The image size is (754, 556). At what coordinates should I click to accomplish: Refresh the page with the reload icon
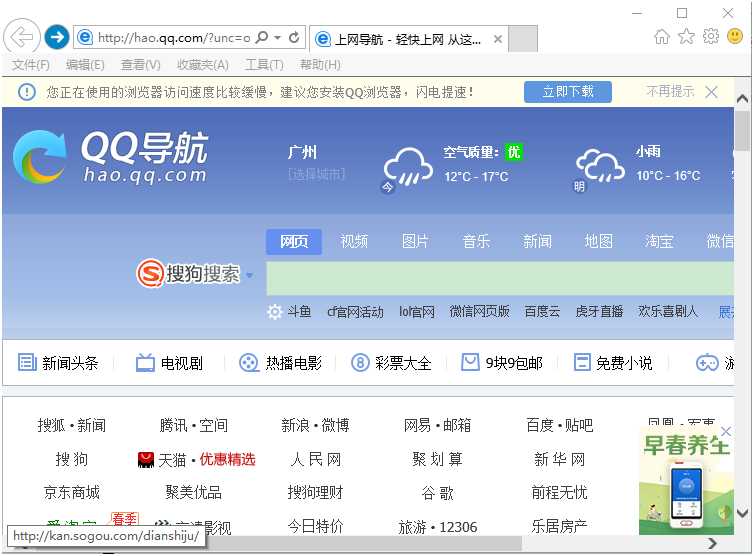(294, 37)
